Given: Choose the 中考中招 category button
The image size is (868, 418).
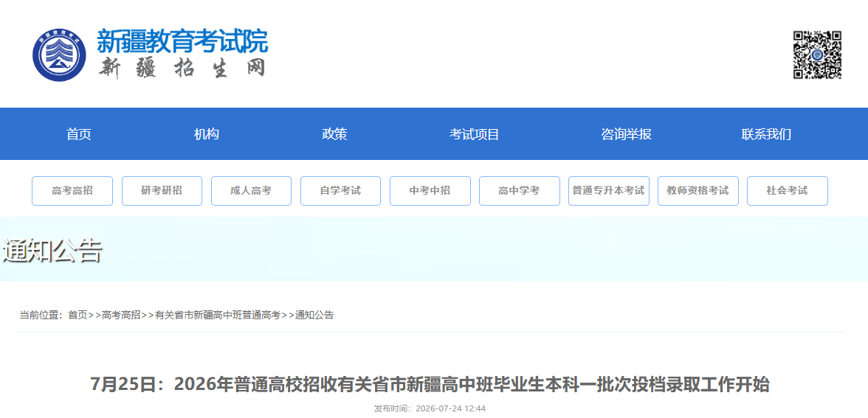Looking at the screenshot, I should pos(430,191).
